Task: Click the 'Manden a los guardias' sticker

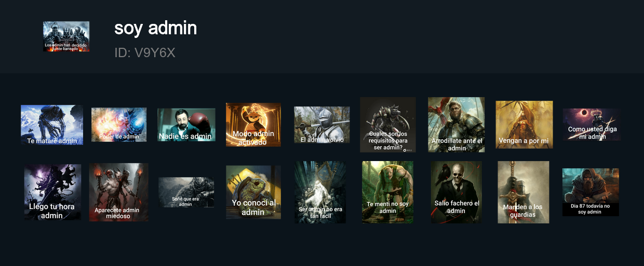Action: coord(524,192)
